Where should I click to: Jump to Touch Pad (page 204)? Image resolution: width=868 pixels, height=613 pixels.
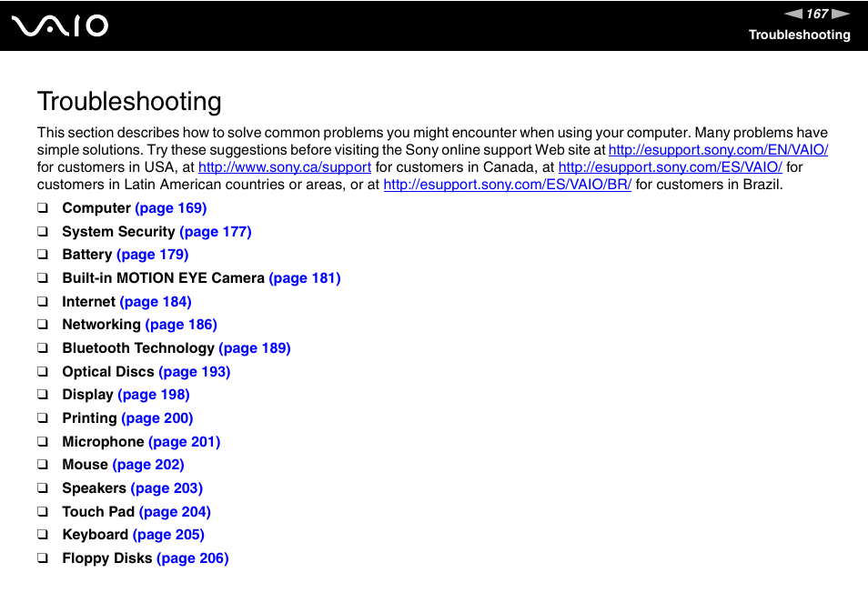[175, 512]
